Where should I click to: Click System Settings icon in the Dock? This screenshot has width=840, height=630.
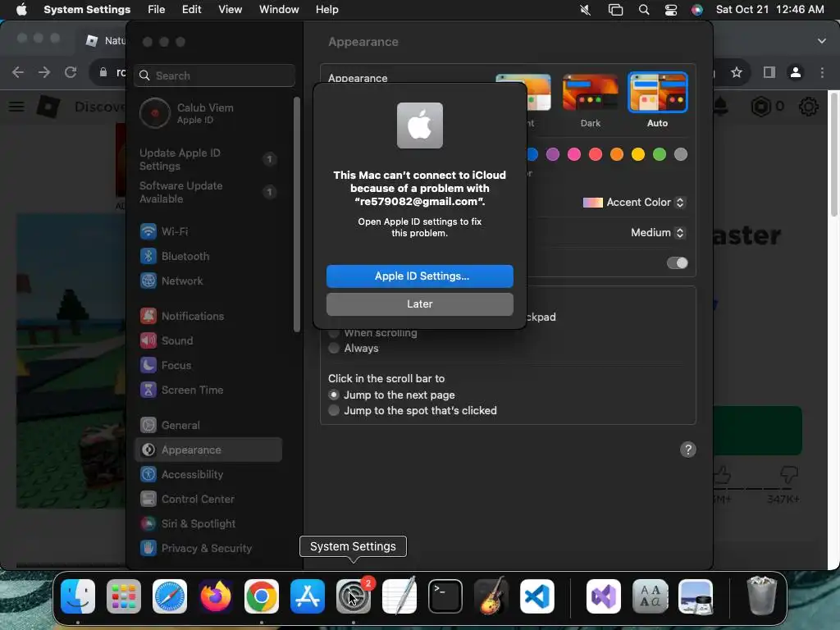pos(353,596)
